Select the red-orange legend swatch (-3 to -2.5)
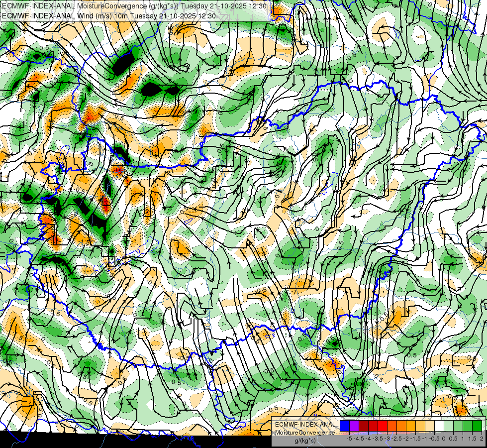The height and width of the screenshot is (448, 487). click(392, 426)
